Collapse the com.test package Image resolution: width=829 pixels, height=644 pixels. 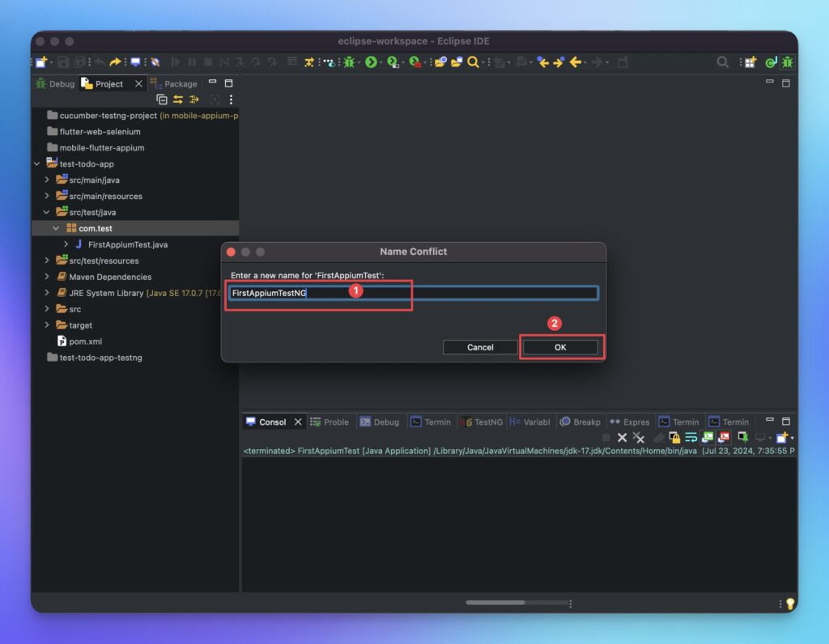click(56, 228)
